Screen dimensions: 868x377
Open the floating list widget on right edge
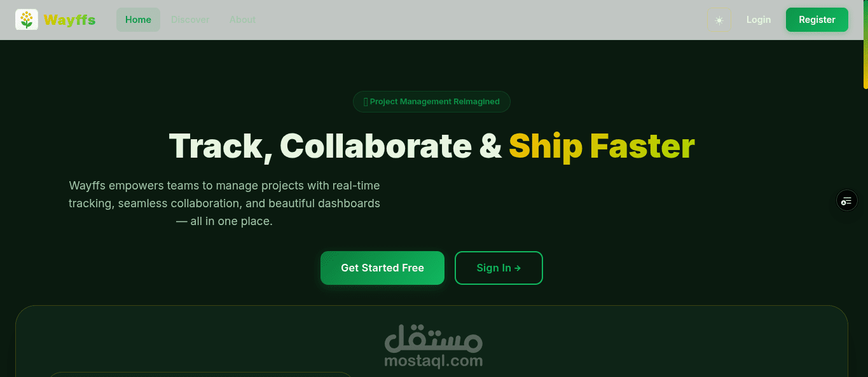846,201
